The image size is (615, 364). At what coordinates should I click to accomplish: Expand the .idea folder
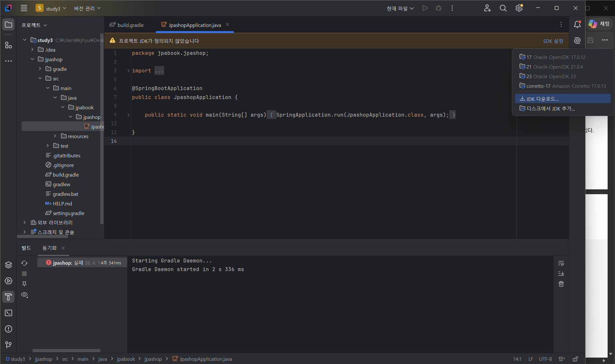[x=32, y=50]
